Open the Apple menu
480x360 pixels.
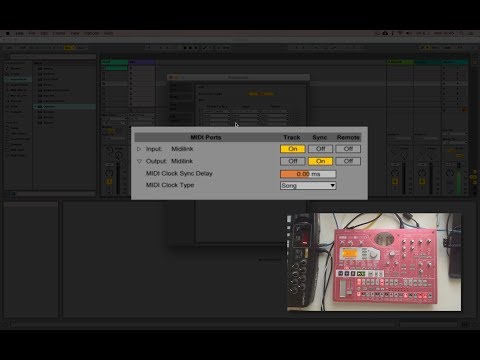[x=8, y=33]
